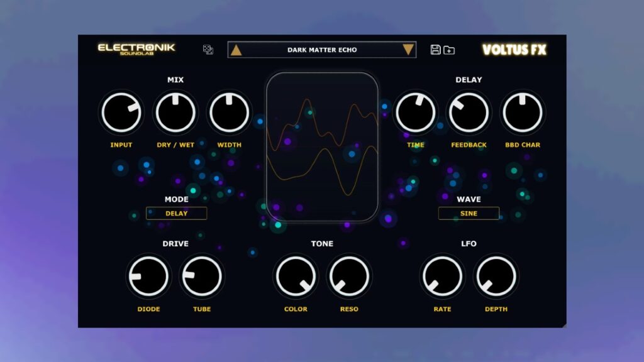Click the TUBE drive knob
The width and height of the screenshot is (644, 362).
(201, 277)
